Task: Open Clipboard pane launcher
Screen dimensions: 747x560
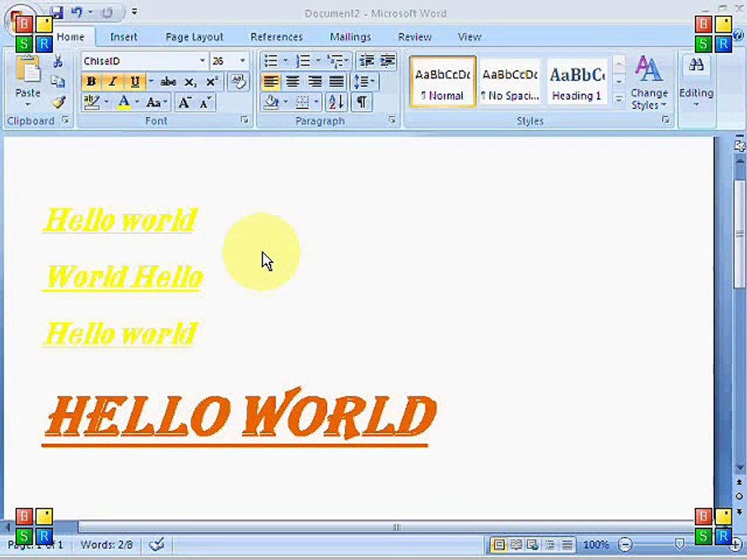Action: (65, 121)
